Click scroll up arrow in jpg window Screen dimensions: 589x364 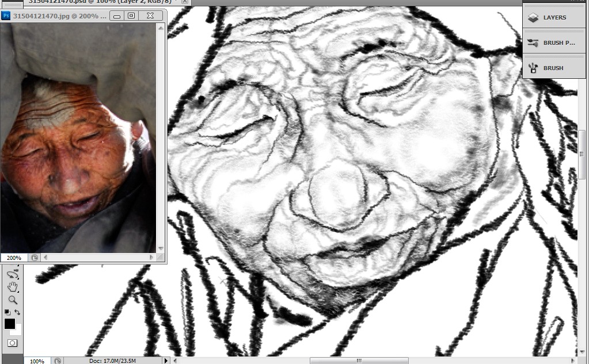(161, 28)
